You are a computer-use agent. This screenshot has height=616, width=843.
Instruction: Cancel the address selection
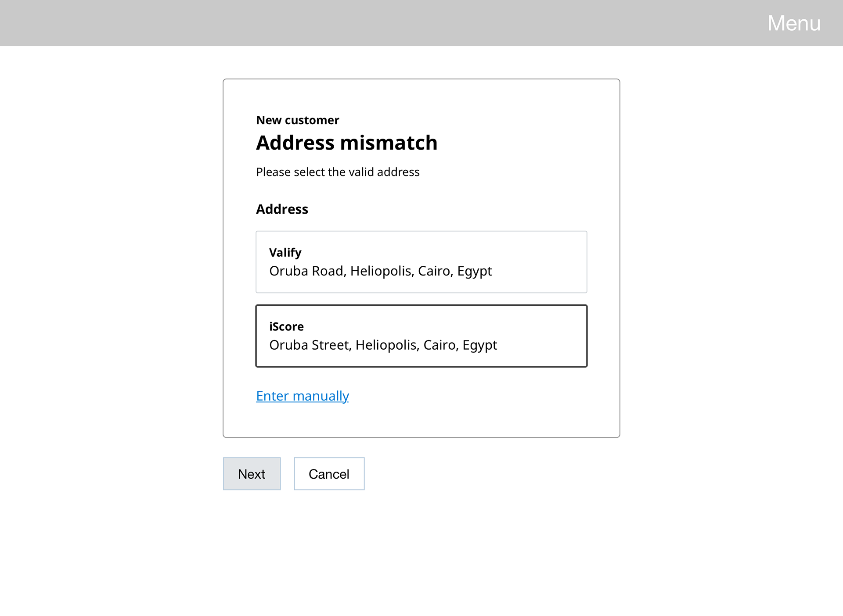tap(329, 474)
